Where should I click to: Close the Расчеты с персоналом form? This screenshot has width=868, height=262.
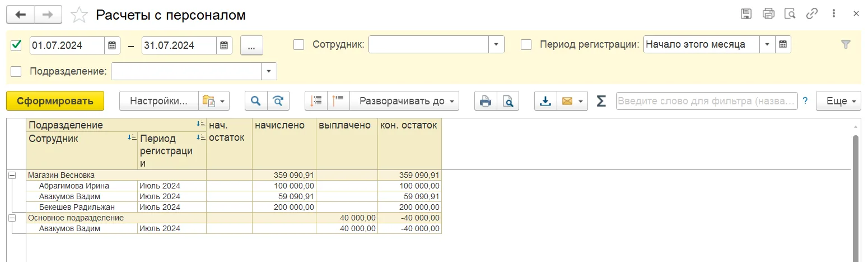(856, 14)
